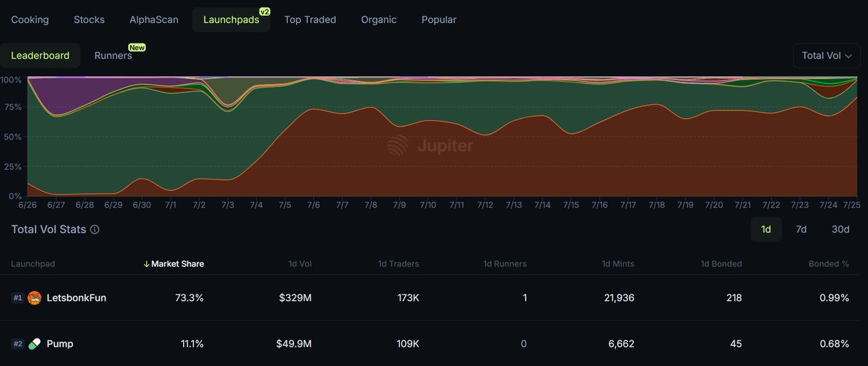
Task: Switch to the AlphaScan tab
Action: point(153,20)
